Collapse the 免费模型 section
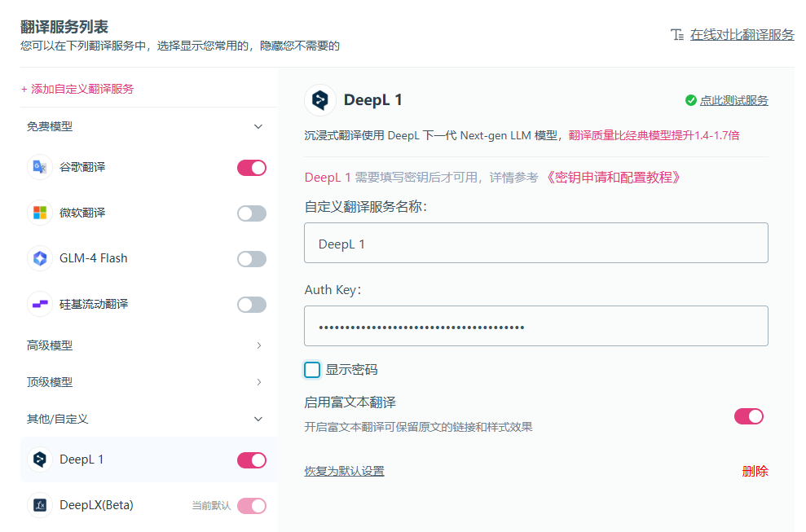Viewport: 806px width, 532px height. [258, 126]
